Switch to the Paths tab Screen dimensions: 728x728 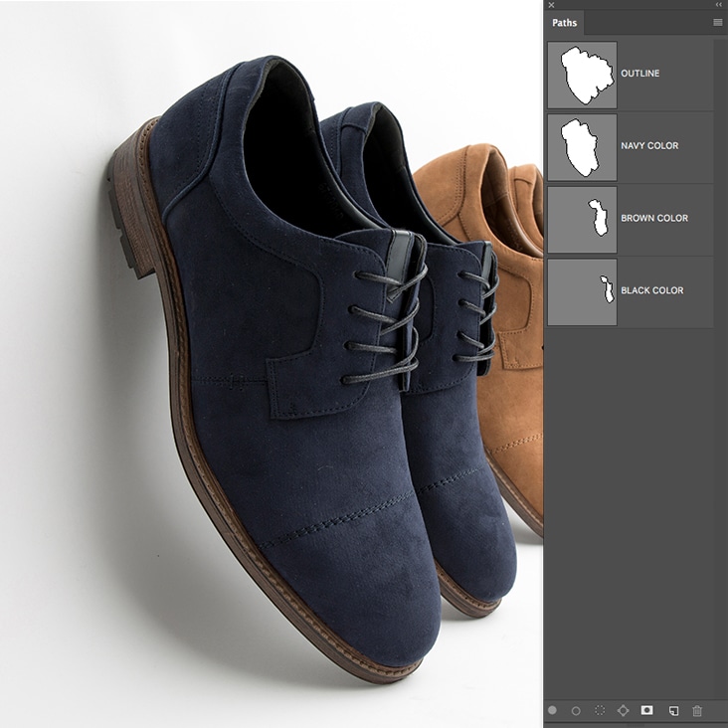(565, 23)
